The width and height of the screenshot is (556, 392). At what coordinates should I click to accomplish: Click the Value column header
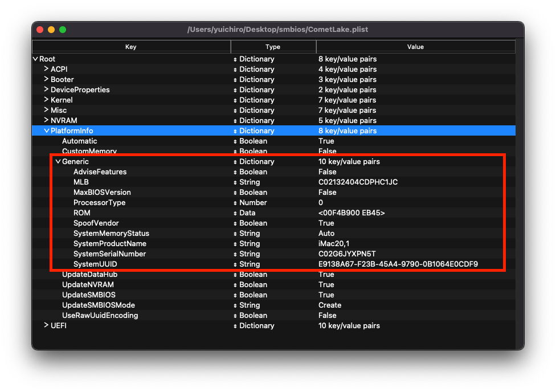pyautogui.click(x=415, y=47)
